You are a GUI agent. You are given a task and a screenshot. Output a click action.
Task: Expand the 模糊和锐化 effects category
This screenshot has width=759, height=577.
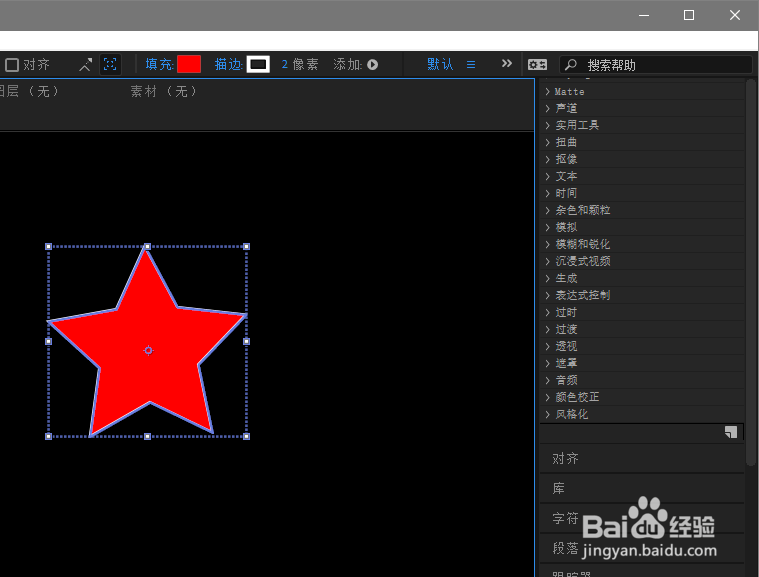[x=547, y=244]
